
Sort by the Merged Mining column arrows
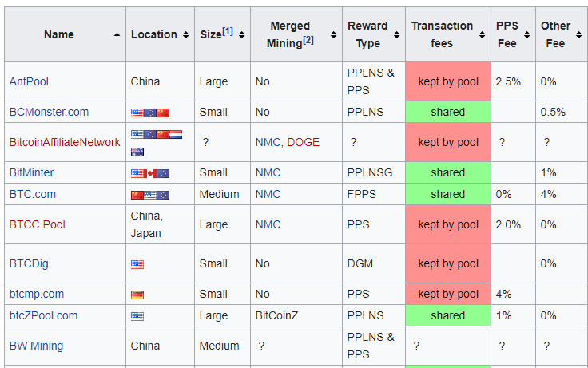333,35
